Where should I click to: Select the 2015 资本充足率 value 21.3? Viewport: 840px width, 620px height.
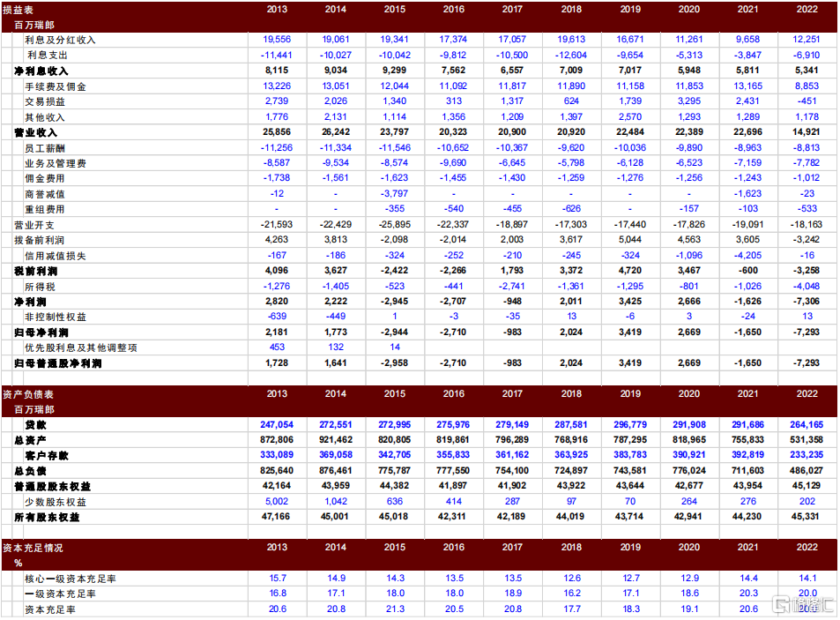pos(394,609)
